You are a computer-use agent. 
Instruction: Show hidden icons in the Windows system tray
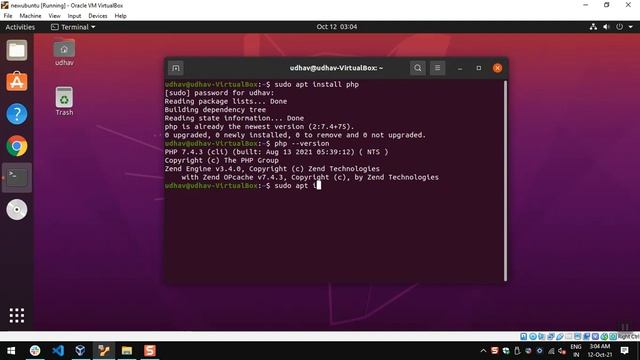(483, 351)
